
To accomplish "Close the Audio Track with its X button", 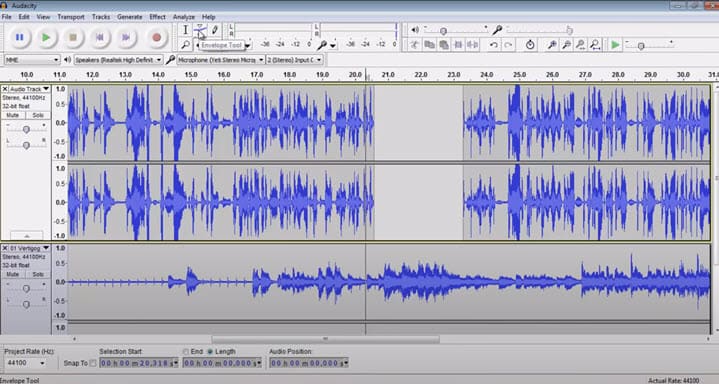I will click(5, 89).
